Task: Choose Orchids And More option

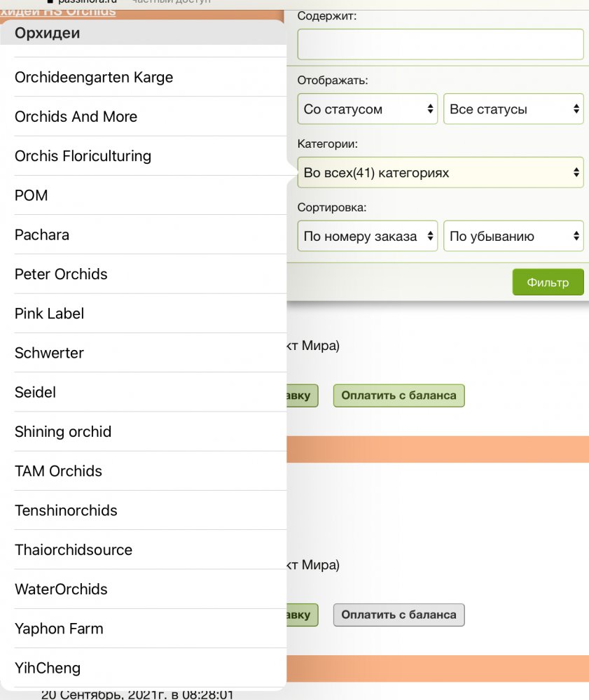Action: (76, 116)
